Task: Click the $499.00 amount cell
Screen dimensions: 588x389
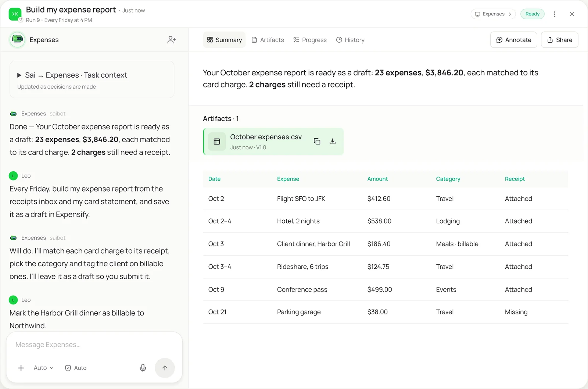Action: click(380, 290)
